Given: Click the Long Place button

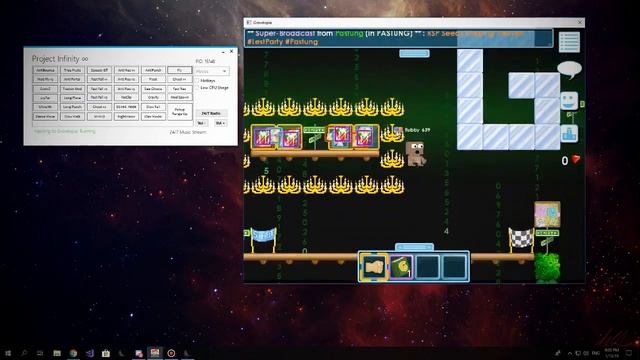Looking at the screenshot, I should [x=72, y=98].
